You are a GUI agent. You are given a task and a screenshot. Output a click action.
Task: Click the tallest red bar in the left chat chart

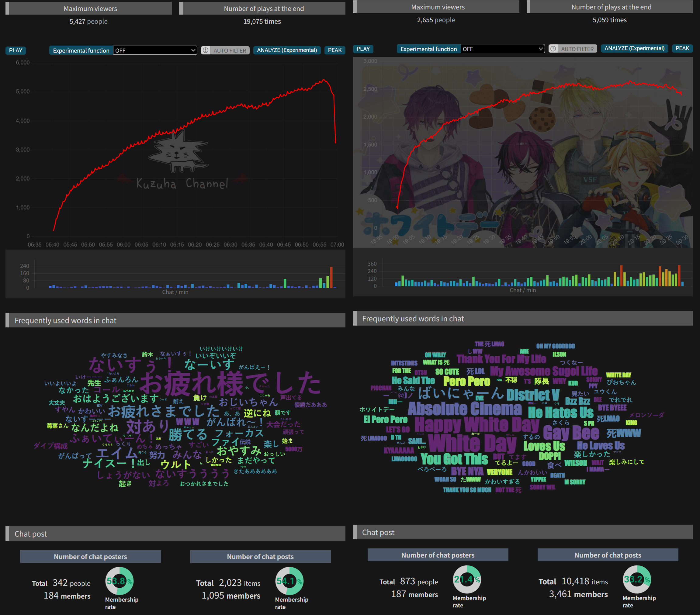tap(331, 277)
